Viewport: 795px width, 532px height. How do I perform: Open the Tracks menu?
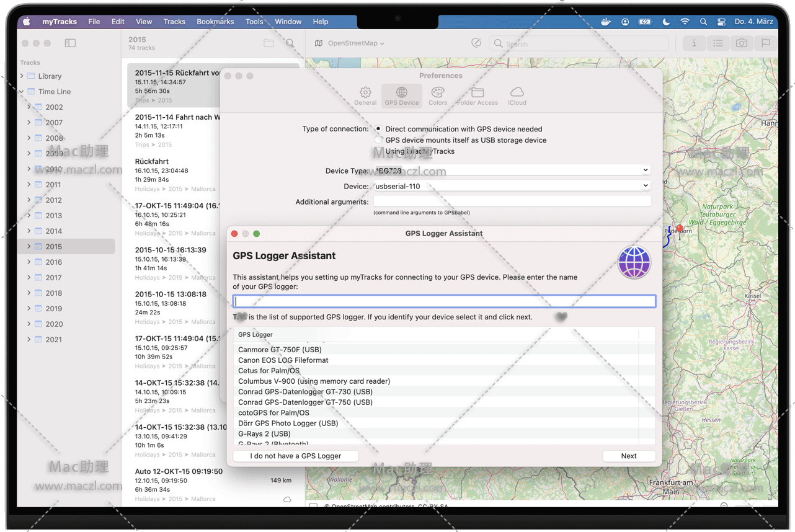coord(174,22)
